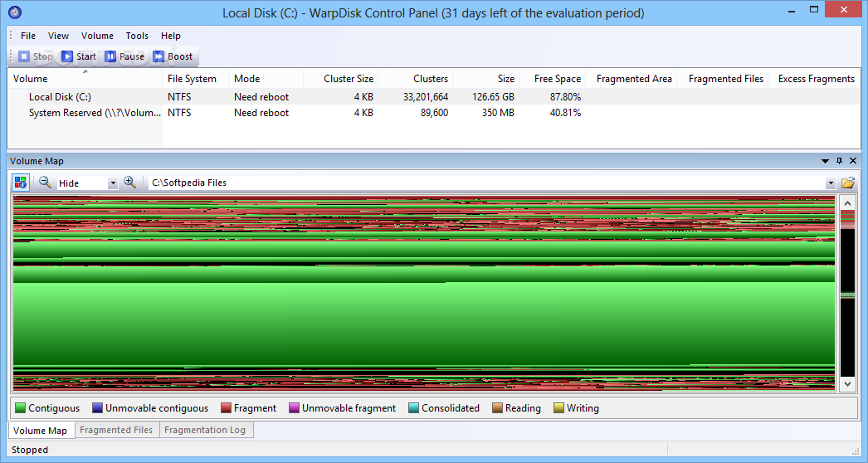Sort by the Volume column header
This screenshot has height=463, width=868.
pyautogui.click(x=85, y=79)
